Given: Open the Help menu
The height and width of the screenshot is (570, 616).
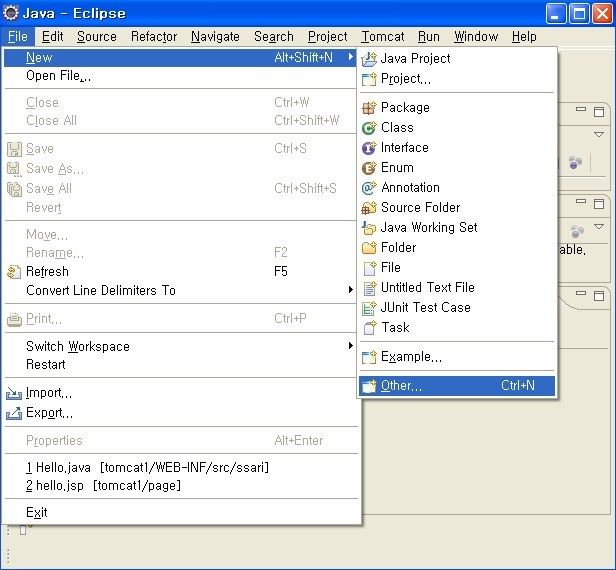Looking at the screenshot, I should pos(524,37).
